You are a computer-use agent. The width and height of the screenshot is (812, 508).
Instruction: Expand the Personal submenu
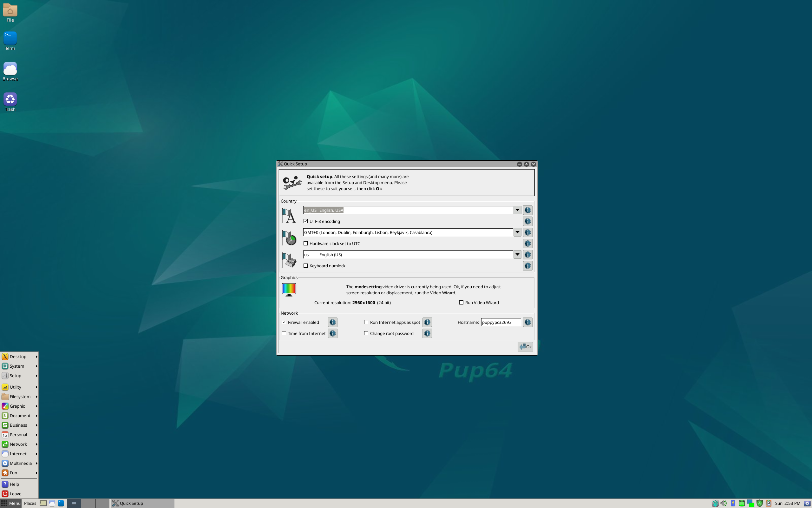[x=19, y=434]
